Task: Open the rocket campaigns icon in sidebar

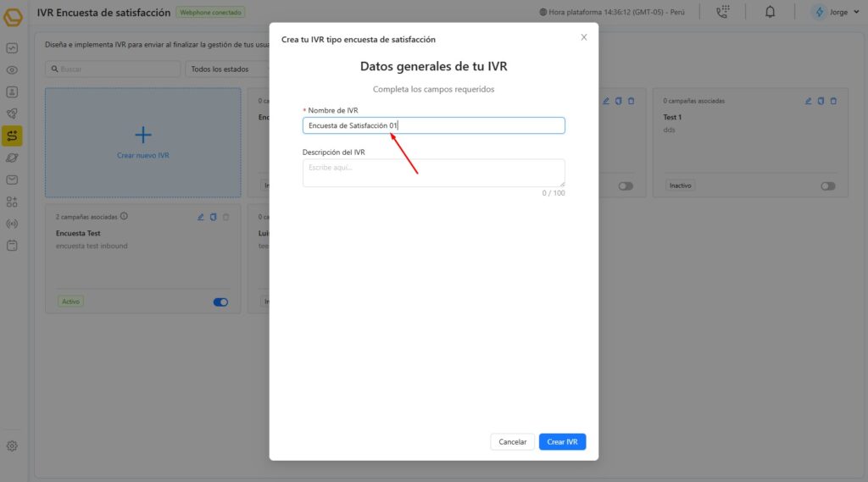Action: (12, 114)
